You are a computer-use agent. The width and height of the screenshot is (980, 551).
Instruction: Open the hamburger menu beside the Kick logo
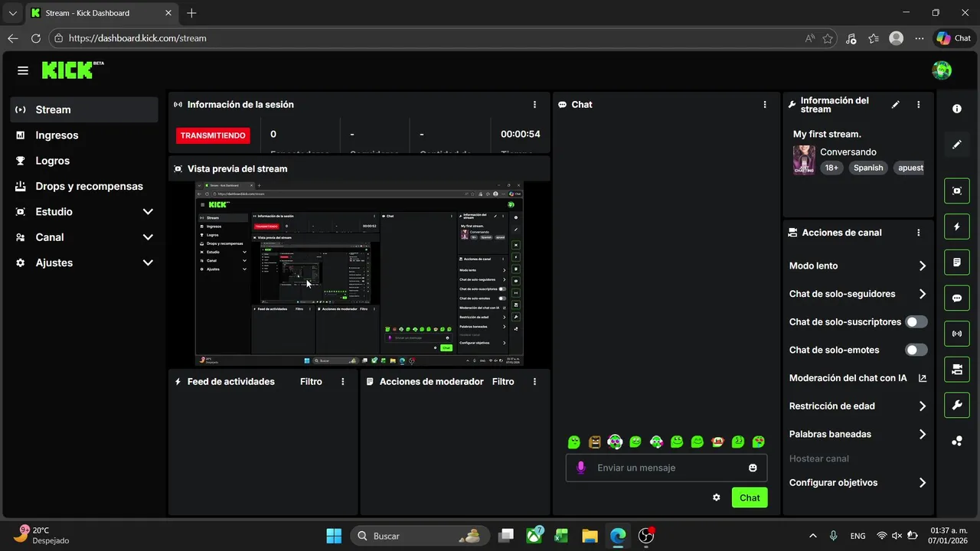click(23, 70)
